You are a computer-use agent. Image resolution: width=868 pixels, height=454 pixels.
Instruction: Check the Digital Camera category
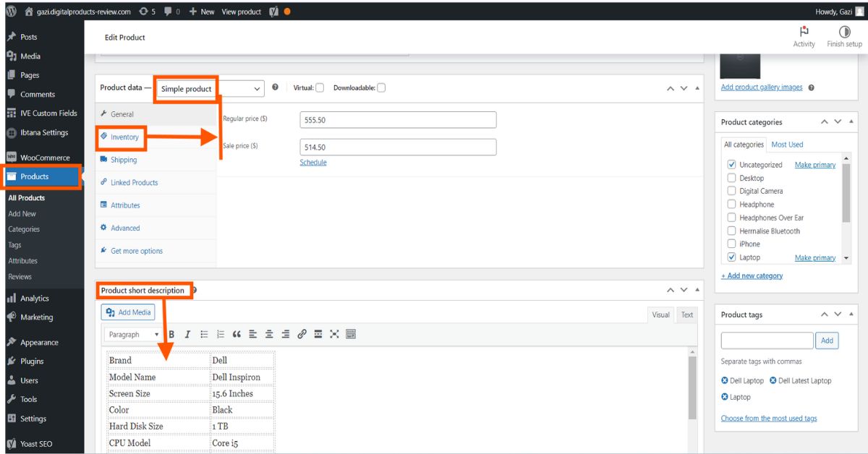(731, 191)
